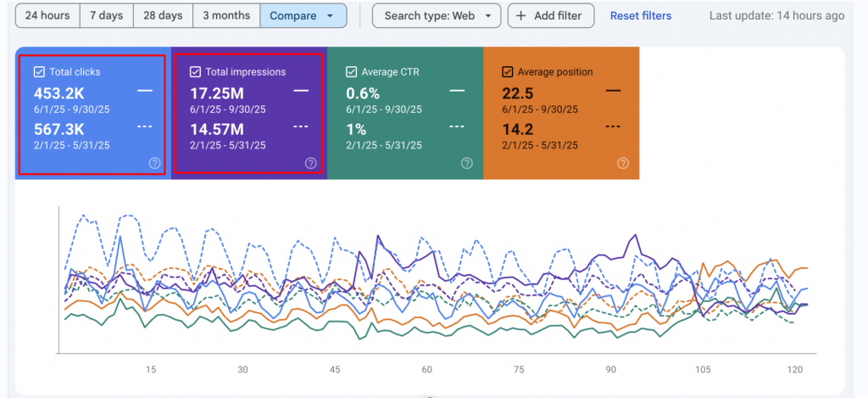The image size is (868, 398).
Task: Click the plus icon beside Add filter
Action: point(520,16)
